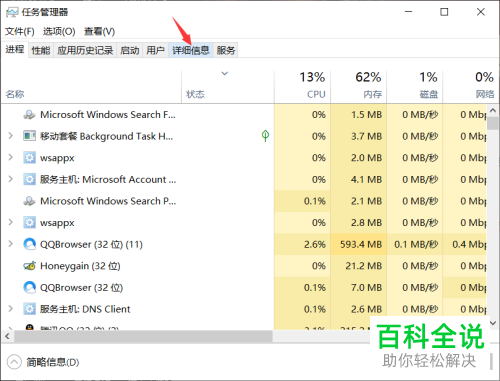500x381 pixels.
Task: Click Microsoft Windows Search F... process icon
Action: 29,115
